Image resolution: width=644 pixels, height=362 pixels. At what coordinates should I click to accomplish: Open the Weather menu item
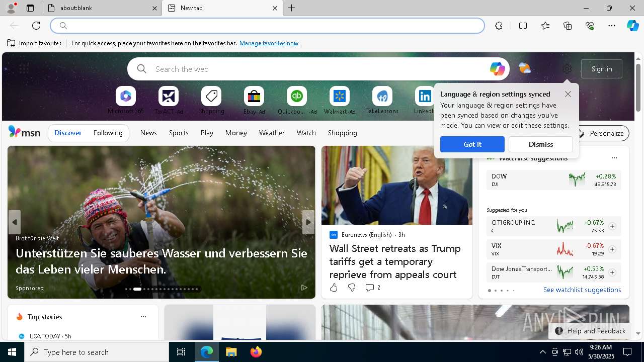pos(272,133)
